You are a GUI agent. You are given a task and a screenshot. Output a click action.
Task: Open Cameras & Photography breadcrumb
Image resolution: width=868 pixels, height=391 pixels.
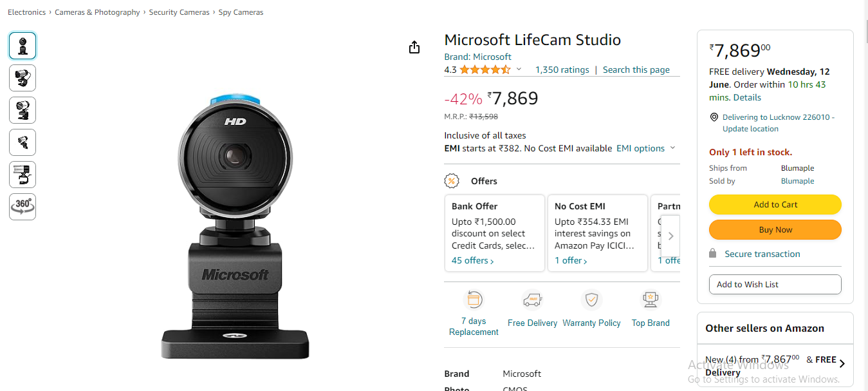[97, 12]
